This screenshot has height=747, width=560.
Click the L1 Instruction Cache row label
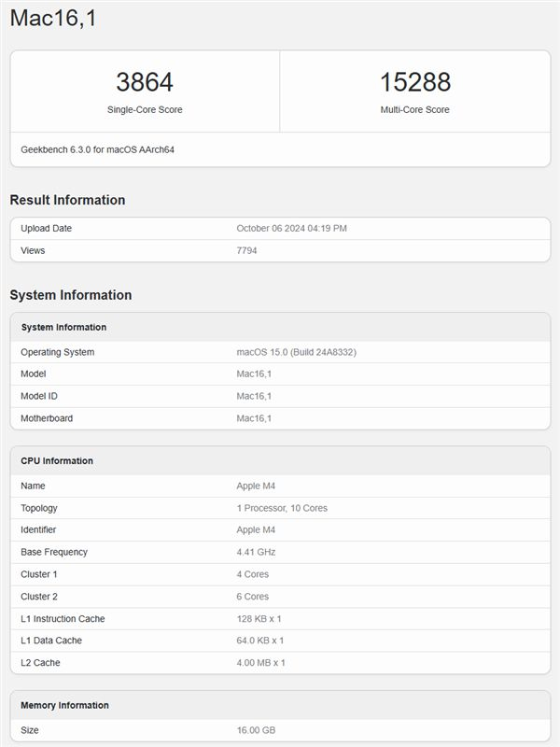tap(63, 619)
